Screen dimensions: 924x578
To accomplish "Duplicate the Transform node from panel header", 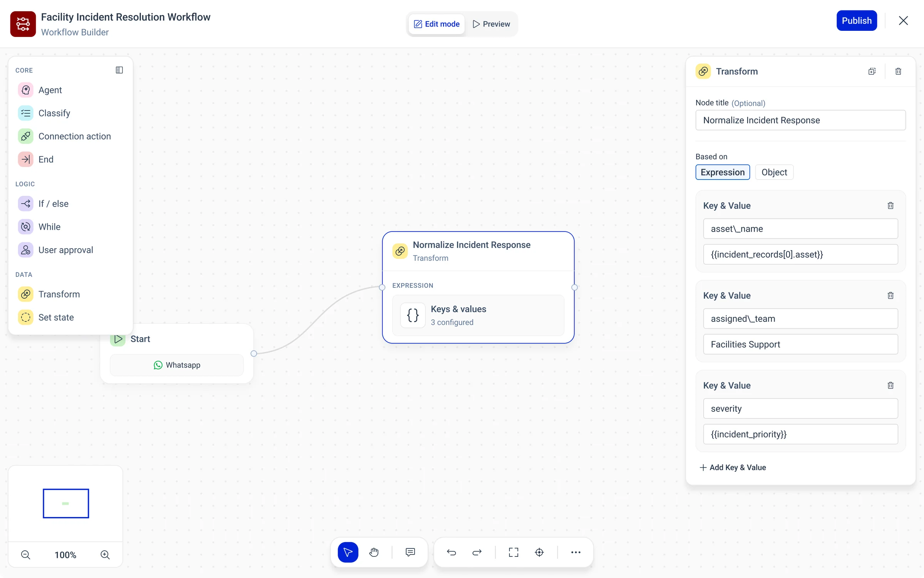I will click(872, 71).
